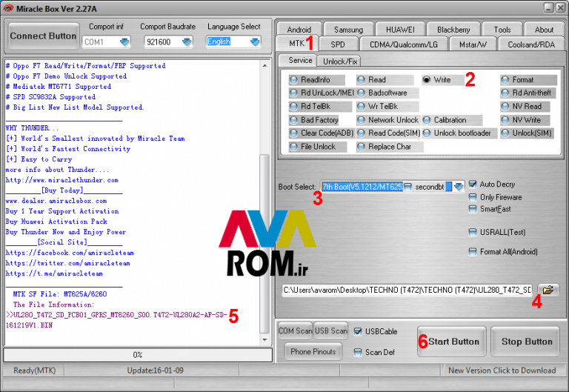Open the Boot Select dropdown list
This screenshot has height=392, width=569.
(x=459, y=187)
